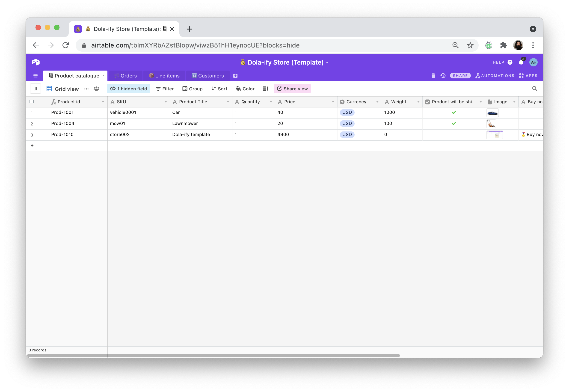
Task: Click the 1 hidden field button
Action: point(128,89)
